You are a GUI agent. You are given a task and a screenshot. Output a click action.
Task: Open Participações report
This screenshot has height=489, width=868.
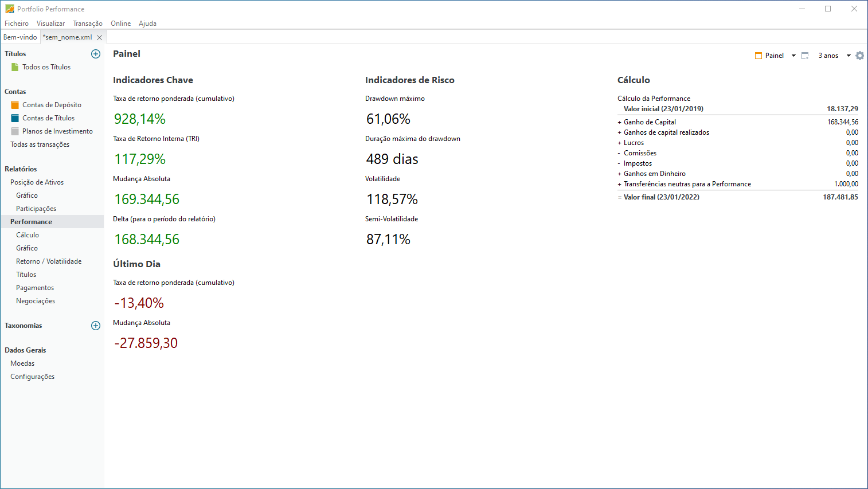[36, 209]
